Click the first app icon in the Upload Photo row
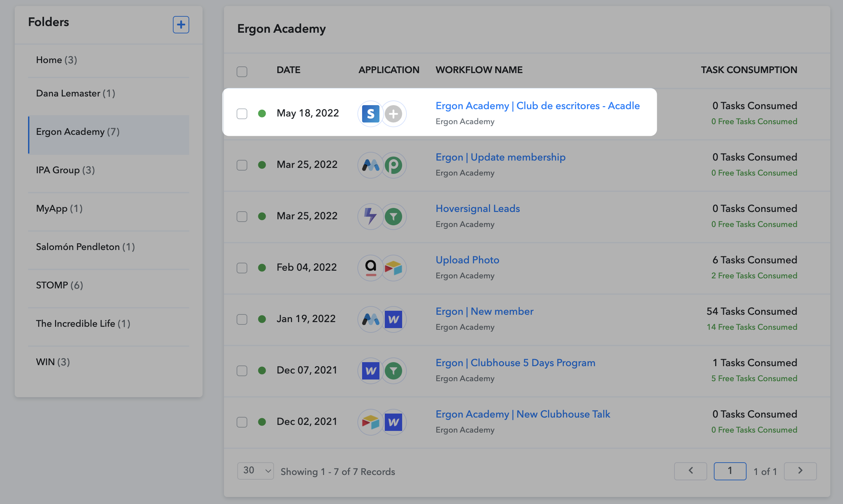 click(x=370, y=268)
